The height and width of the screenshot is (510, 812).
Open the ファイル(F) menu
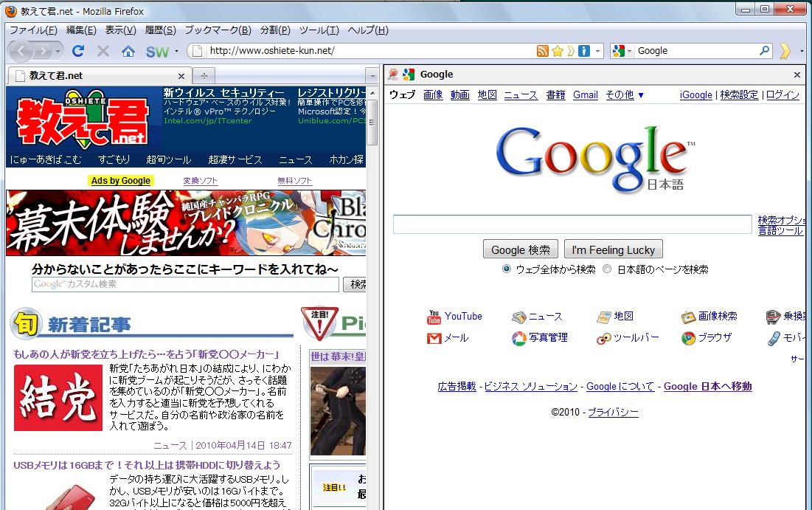(x=33, y=30)
